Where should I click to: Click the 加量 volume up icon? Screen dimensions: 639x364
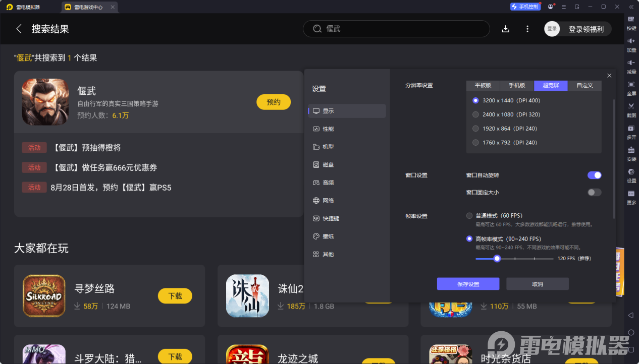tap(631, 41)
